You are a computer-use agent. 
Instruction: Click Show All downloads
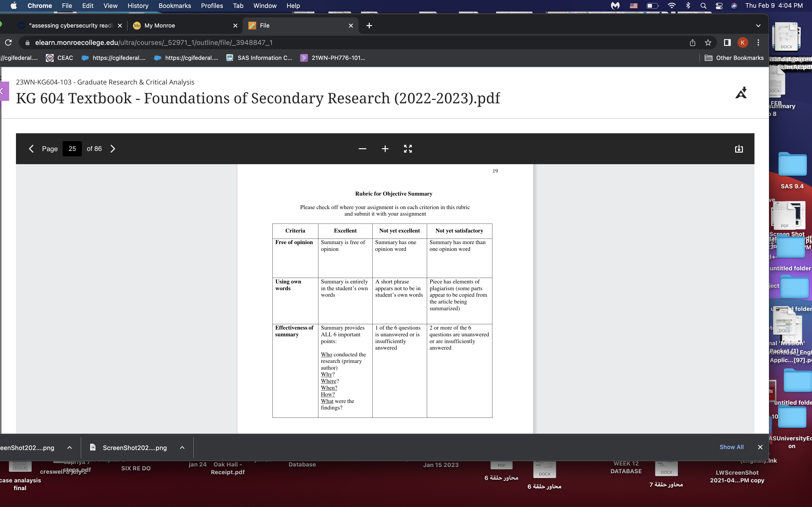coord(731,447)
